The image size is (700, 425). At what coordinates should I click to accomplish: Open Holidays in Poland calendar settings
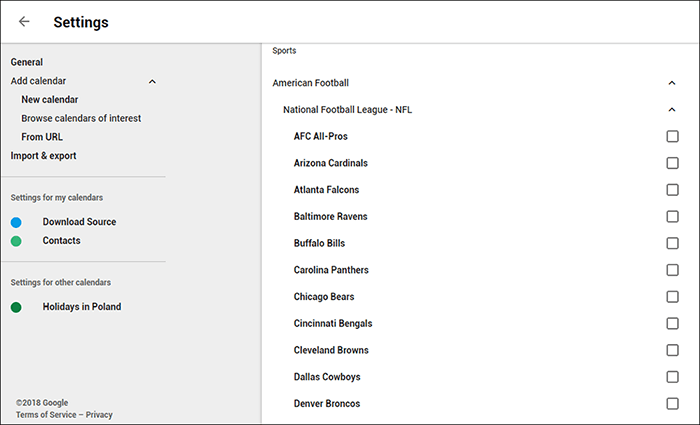point(82,307)
